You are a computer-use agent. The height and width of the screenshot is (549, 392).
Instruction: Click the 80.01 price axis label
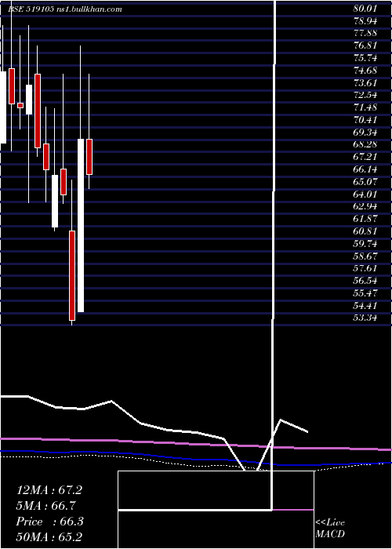[365, 9]
